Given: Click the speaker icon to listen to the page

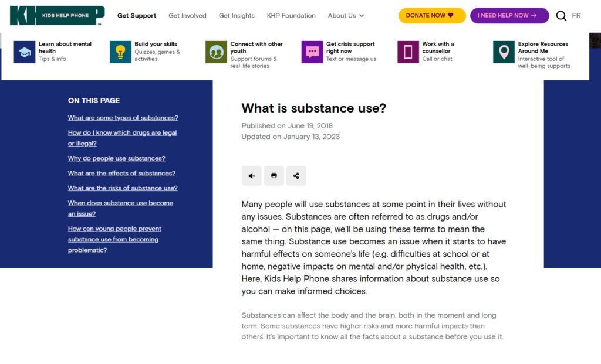Looking at the screenshot, I should 251,175.
